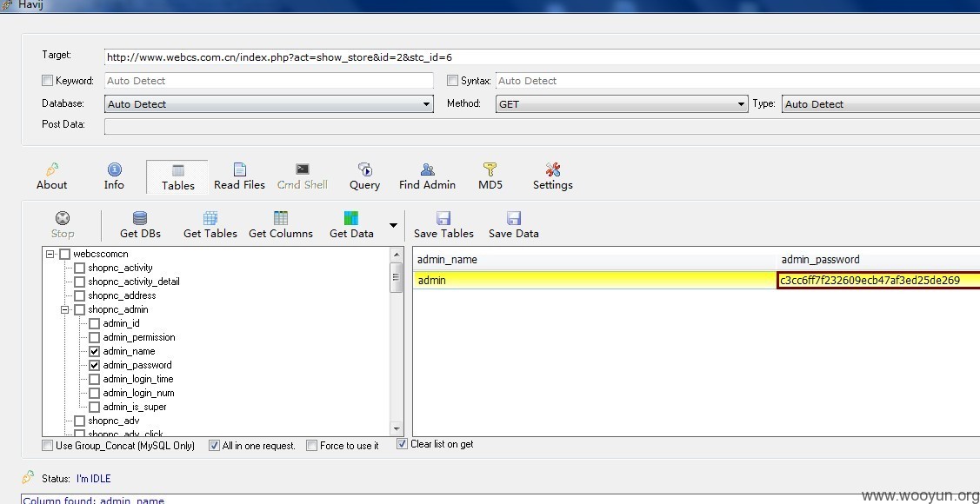
Task: Select the c3cc6ff7f232609ecb47af3ed25de269 hash cell
Action: pos(878,281)
